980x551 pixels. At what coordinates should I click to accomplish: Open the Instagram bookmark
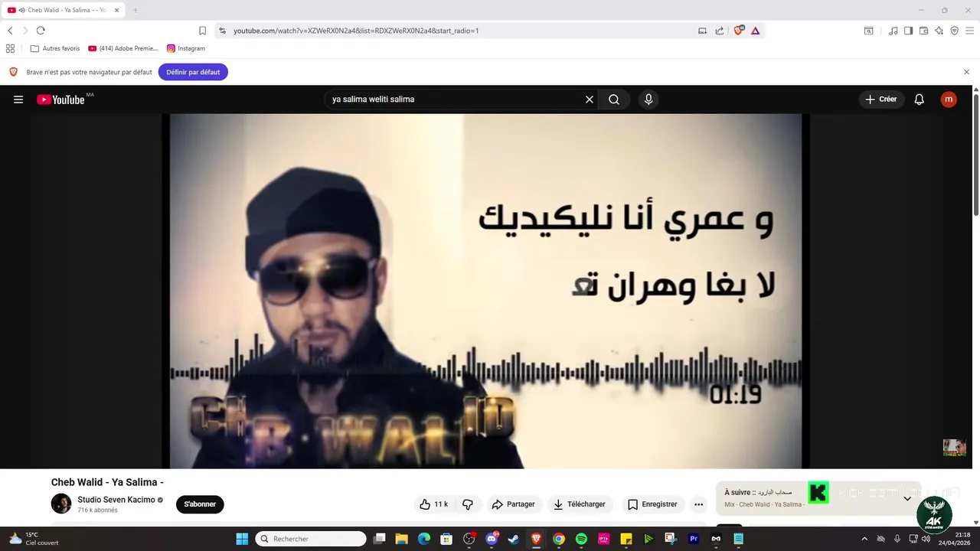pos(186,48)
